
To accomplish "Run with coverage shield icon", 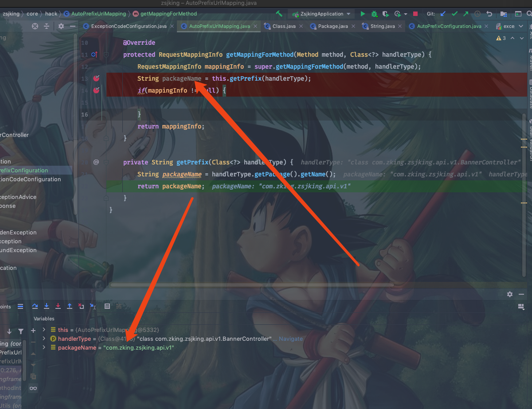I will [385, 14].
